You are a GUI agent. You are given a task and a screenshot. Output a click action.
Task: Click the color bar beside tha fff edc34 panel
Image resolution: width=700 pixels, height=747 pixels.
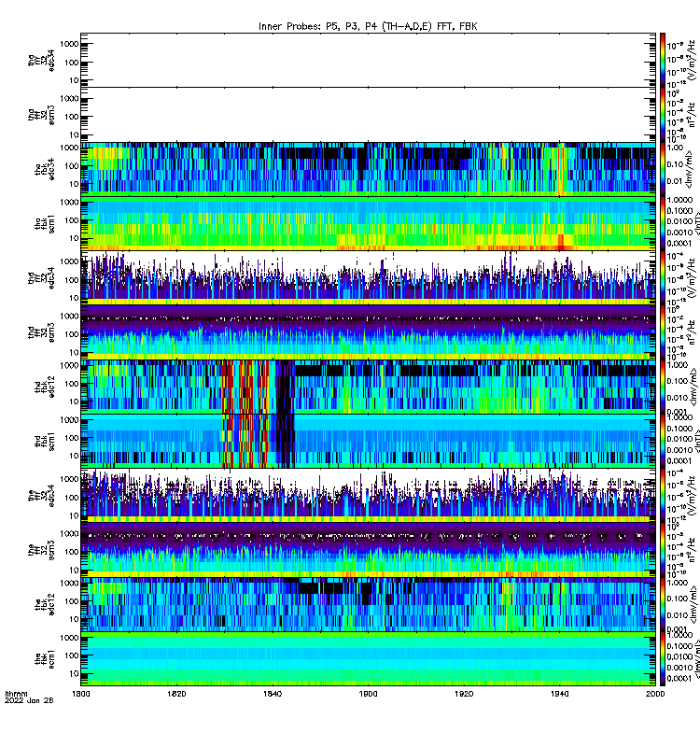pos(663,61)
